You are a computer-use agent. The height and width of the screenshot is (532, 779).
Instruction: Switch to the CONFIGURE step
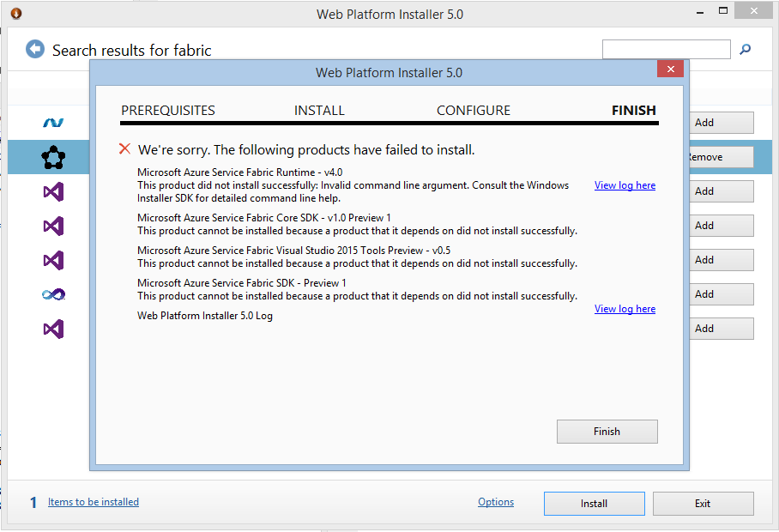(x=473, y=111)
